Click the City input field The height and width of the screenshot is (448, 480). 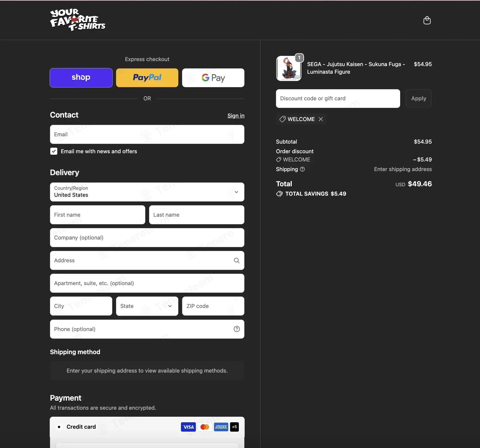point(81,306)
